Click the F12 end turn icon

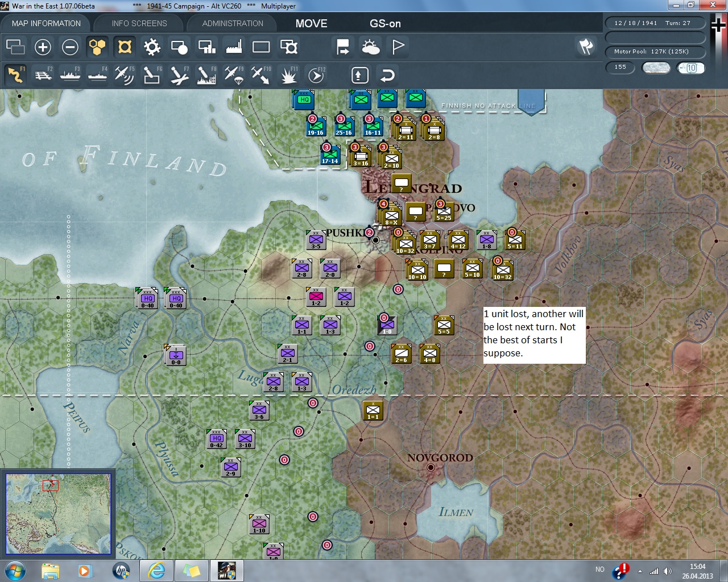pos(316,75)
